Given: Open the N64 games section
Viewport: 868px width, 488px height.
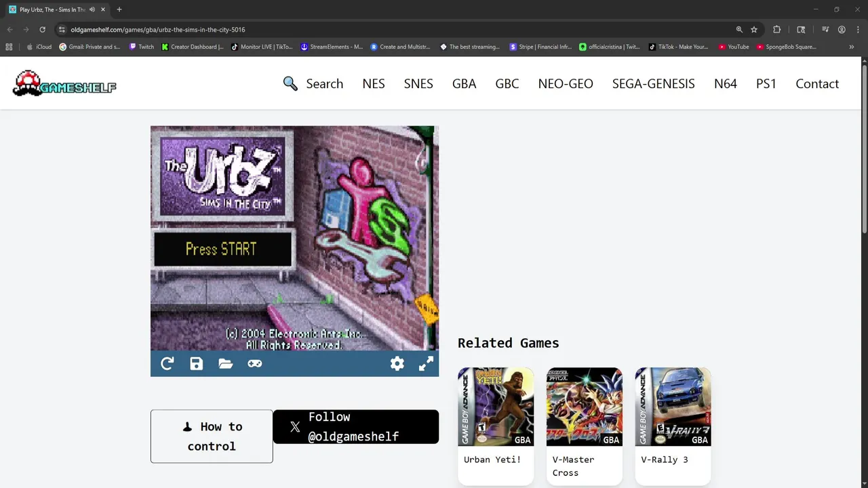Looking at the screenshot, I should point(726,83).
